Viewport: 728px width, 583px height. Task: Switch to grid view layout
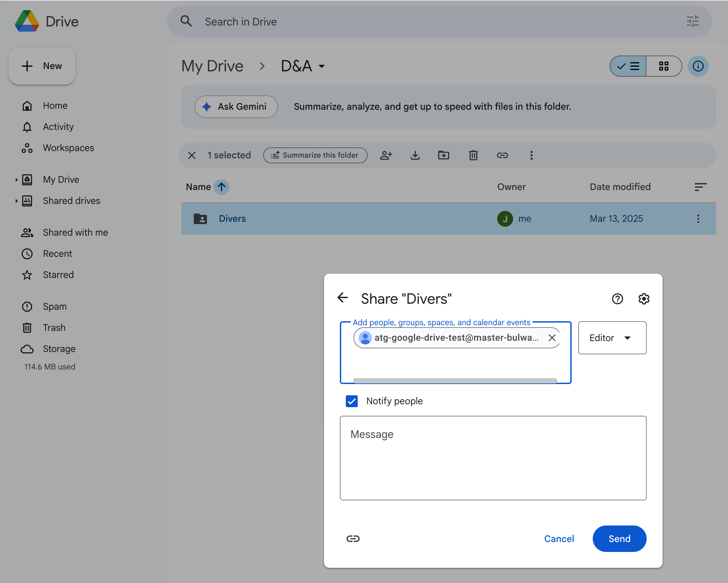[x=664, y=66]
